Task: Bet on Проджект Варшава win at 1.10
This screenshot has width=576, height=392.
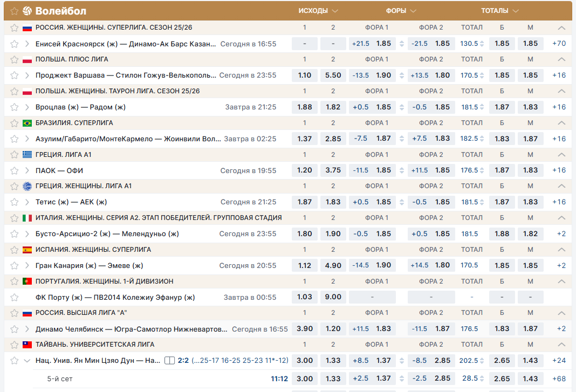Action: [x=304, y=75]
